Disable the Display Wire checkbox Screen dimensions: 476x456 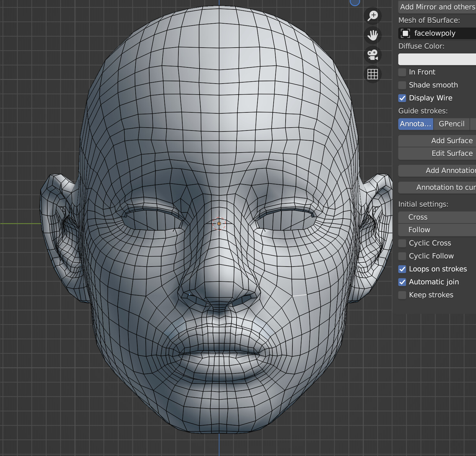[x=402, y=98]
